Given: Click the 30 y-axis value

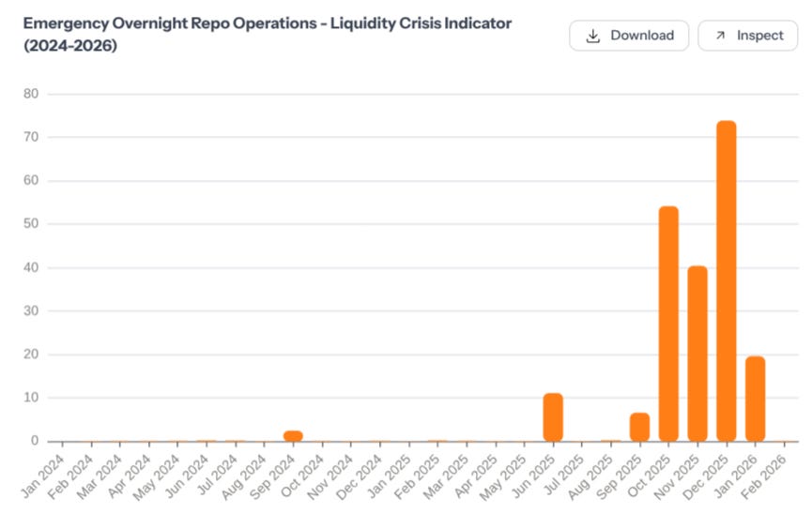Looking at the screenshot, I should tap(31, 310).
